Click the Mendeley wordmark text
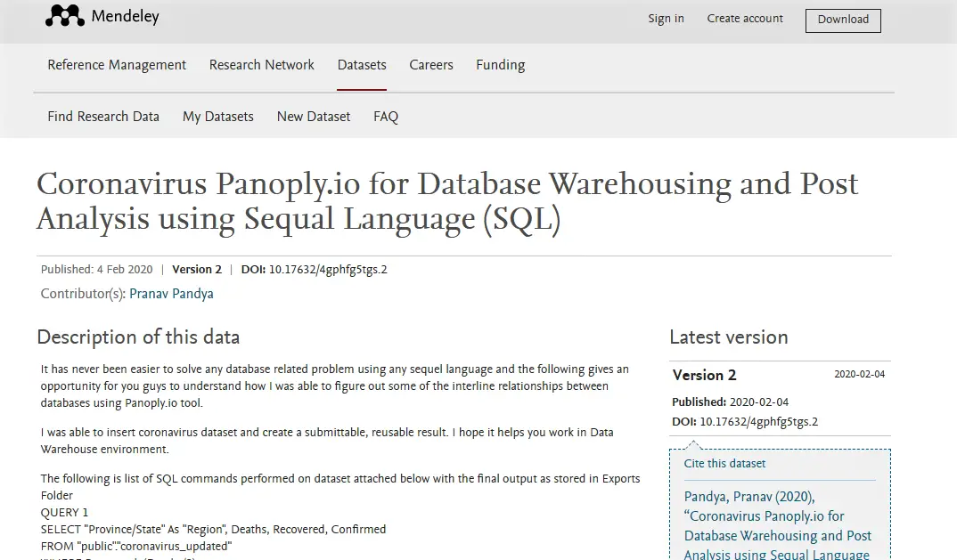The height and width of the screenshot is (560, 957). [x=125, y=16]
